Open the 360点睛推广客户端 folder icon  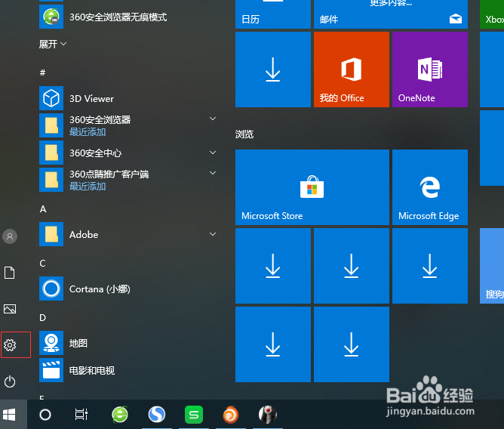(51, 180)
